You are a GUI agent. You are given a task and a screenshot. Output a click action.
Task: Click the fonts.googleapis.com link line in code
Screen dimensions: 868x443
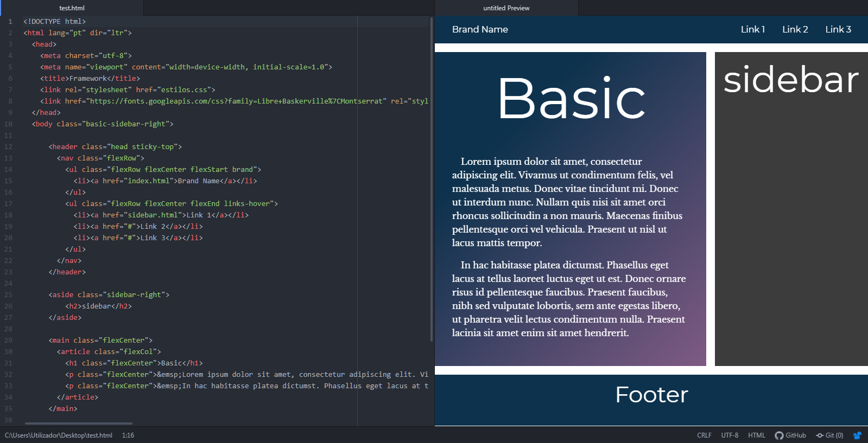pos(234,101)
